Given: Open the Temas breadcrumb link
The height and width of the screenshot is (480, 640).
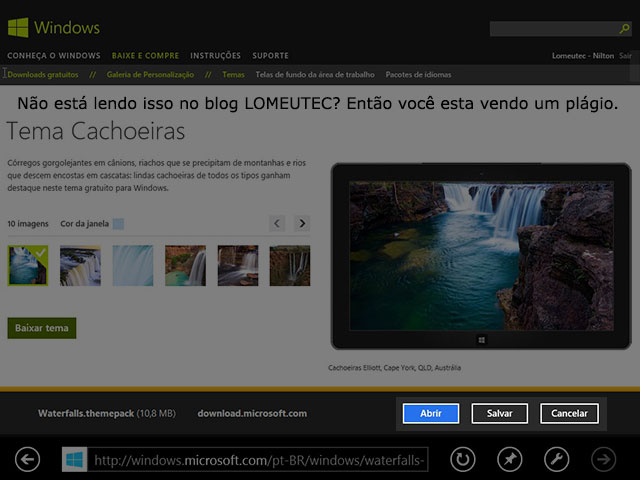Looking at the screenshot, I should [x=233, y=75].
